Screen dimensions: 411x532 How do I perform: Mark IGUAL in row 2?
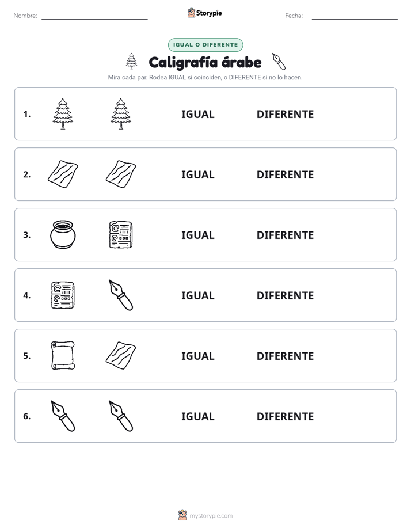coord(197,174)
